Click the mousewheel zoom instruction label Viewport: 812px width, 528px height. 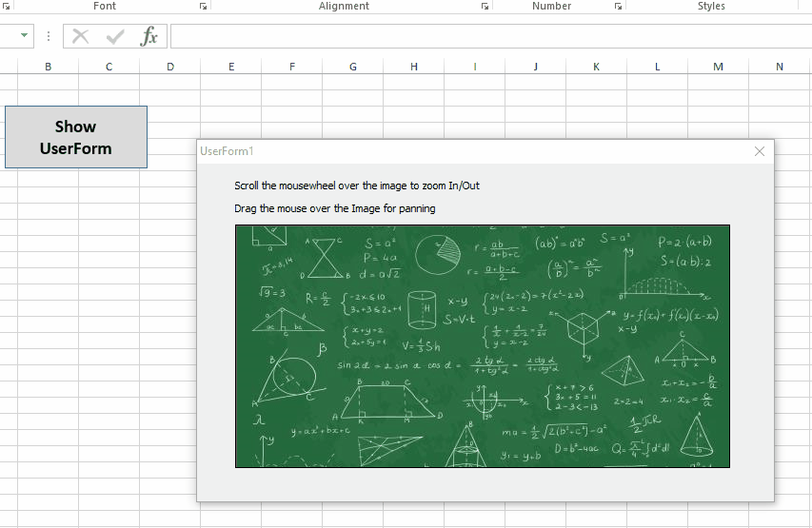tap(357, 186)
